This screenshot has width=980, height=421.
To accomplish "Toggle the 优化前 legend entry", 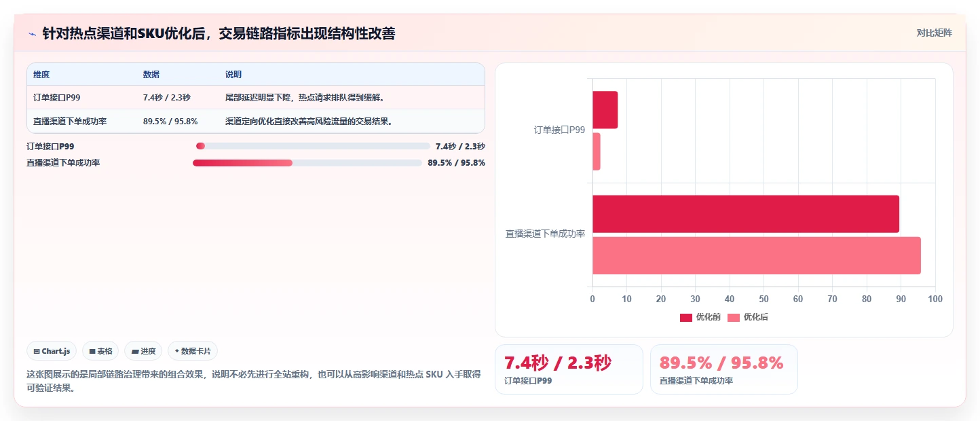I will pos(700,317).
